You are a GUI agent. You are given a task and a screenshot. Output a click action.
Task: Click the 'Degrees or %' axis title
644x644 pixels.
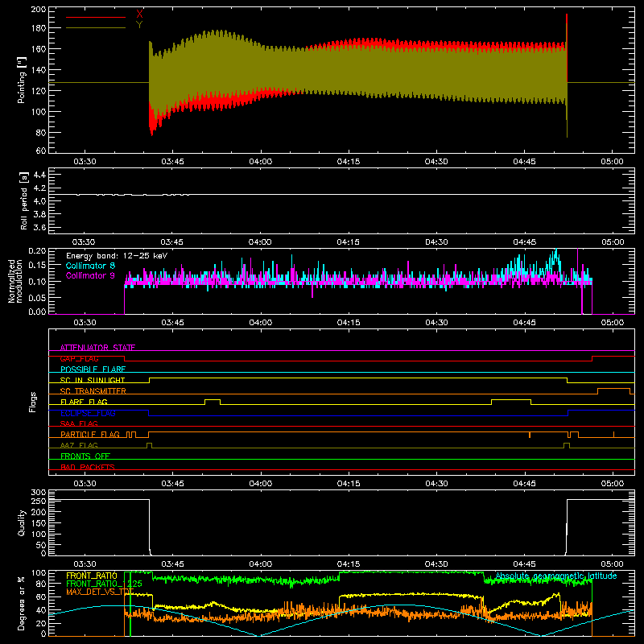(22, 603)
